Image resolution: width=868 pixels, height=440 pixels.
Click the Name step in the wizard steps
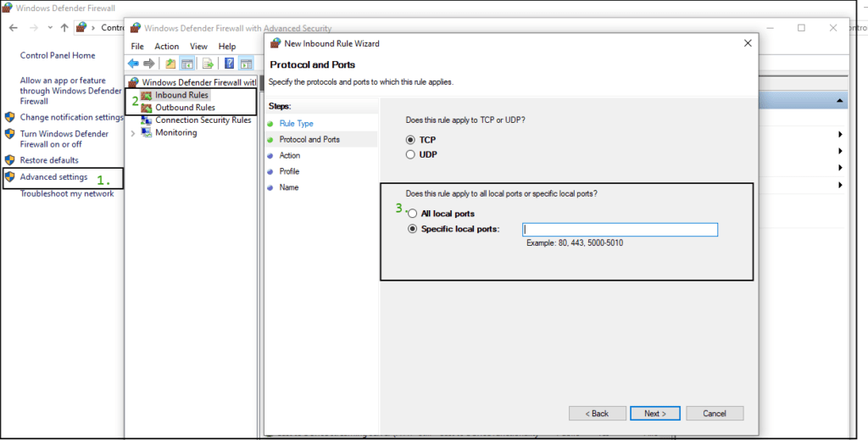289,187
